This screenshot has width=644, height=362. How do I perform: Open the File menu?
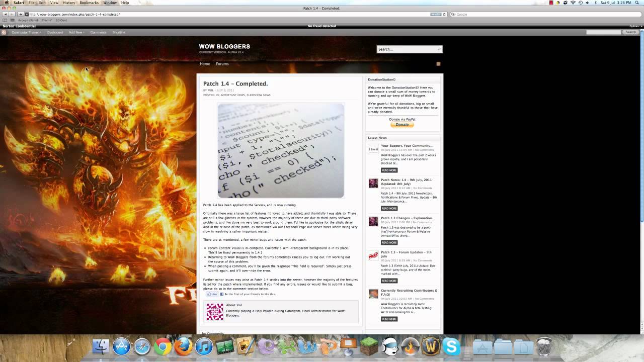(x=31, y=3)
